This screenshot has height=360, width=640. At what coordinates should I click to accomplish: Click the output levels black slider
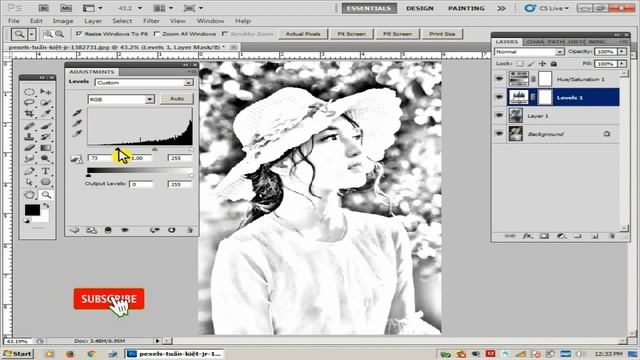point(89,175)
